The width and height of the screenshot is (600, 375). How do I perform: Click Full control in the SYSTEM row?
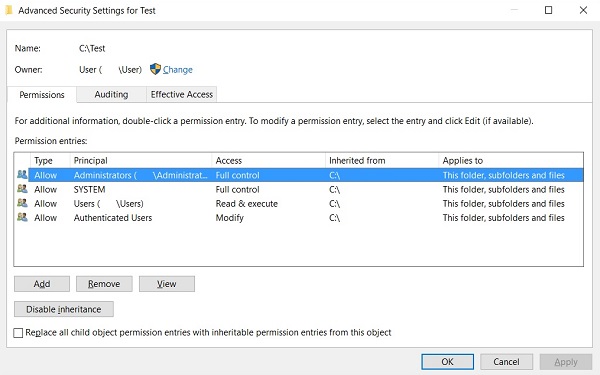click(x=237, y=189)
